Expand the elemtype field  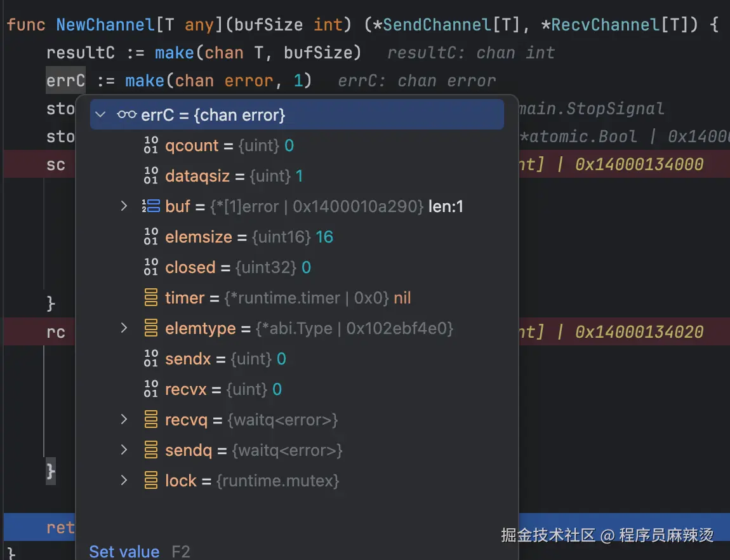tap(124, 328)
